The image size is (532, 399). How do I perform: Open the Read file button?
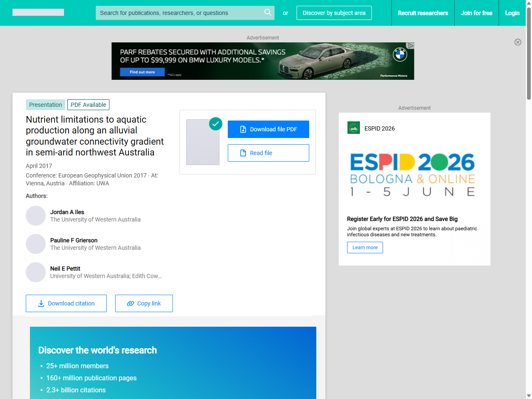[268, 153]
